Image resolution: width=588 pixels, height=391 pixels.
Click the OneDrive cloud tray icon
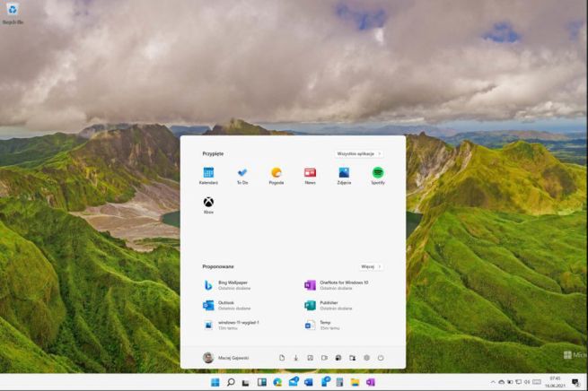point(502,382)
